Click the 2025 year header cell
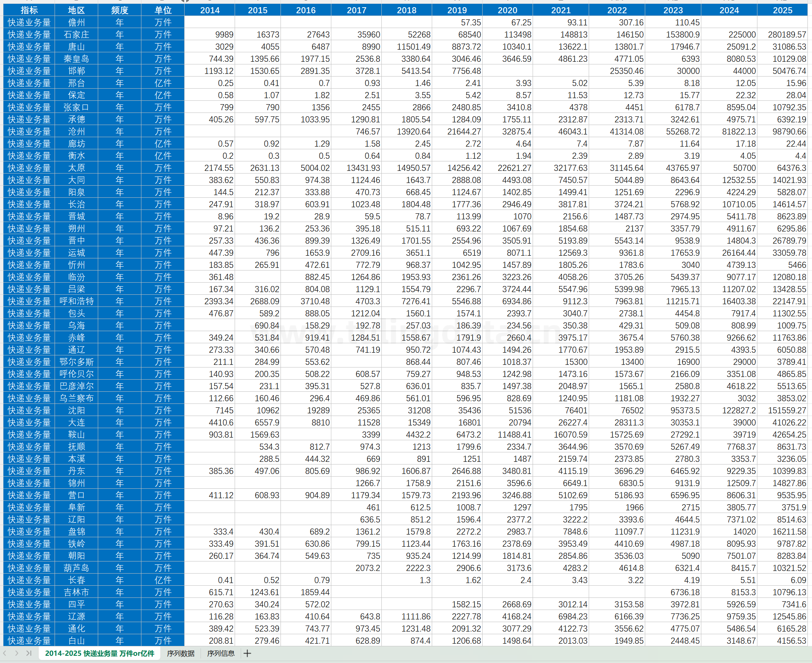 (x=782, y=10)
